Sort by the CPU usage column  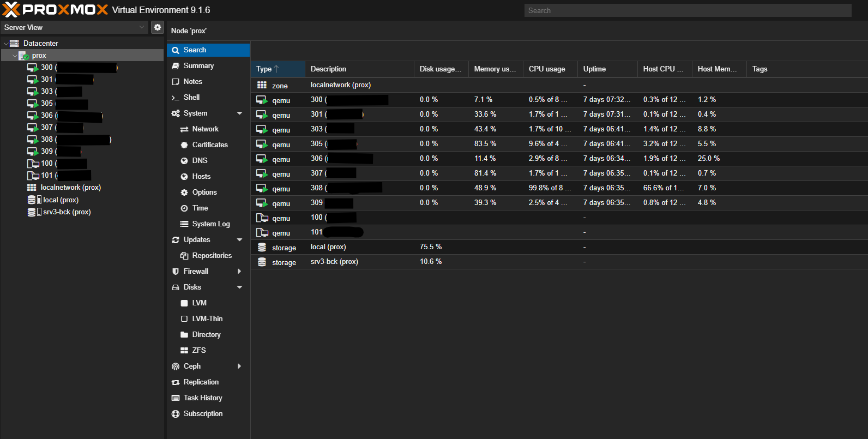pyautogui.click(x=547, y=69)
